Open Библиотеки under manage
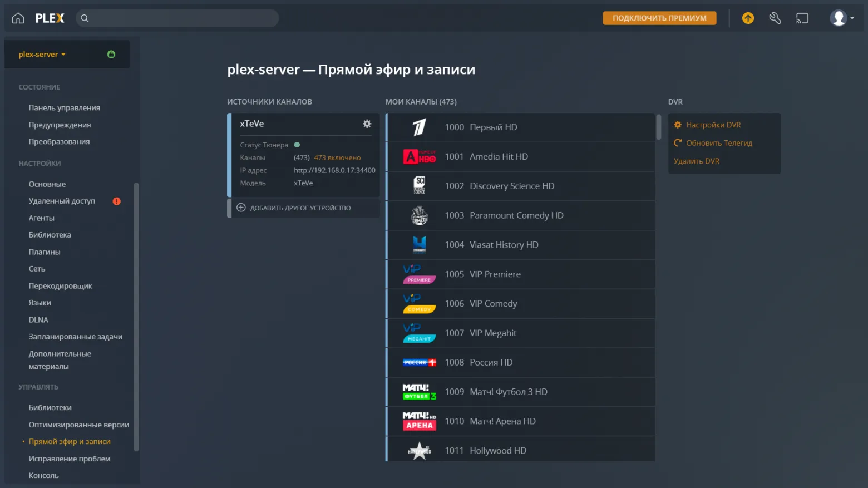Screen dimensions: 868x488 coord(50,408)
